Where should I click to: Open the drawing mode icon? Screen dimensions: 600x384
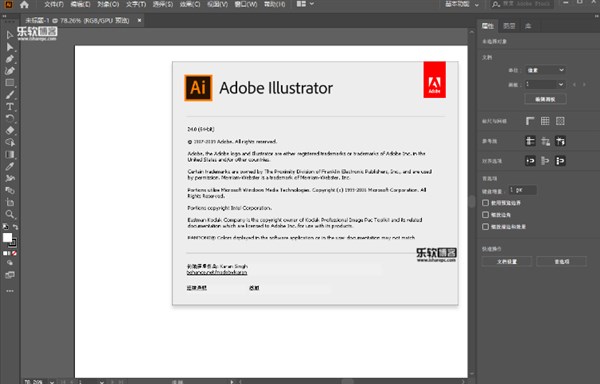click(x=10, y=263)
